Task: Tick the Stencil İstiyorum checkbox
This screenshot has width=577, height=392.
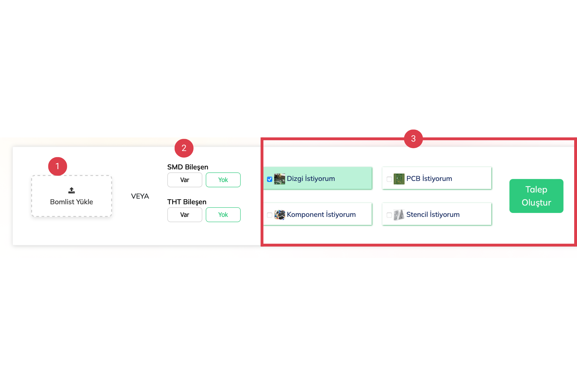Action: (389, 215)
